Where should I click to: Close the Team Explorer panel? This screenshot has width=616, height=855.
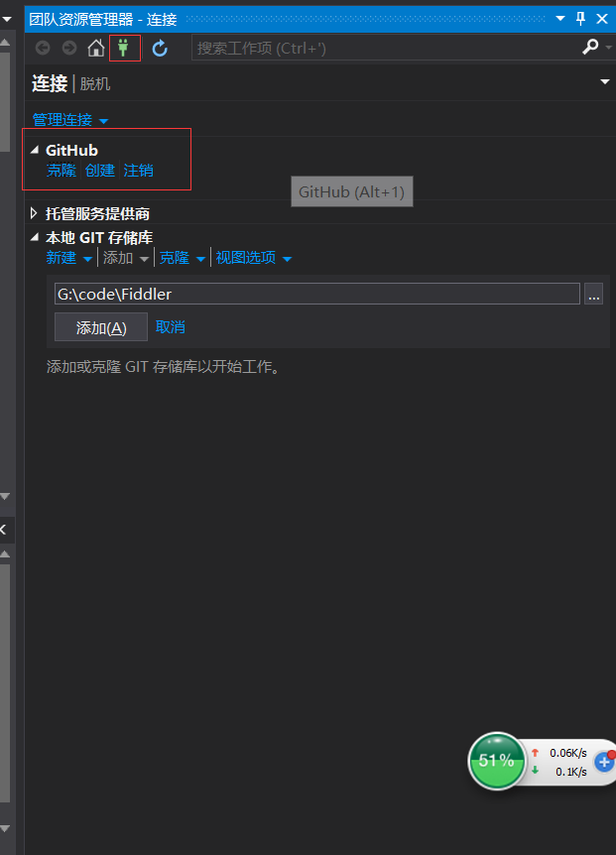pyautogui.click(x=602, y=19)
